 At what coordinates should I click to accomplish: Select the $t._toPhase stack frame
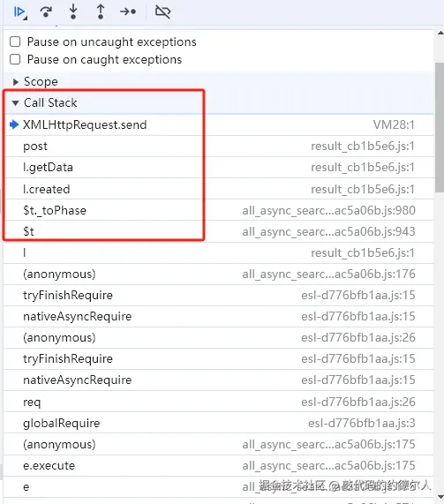219,210
